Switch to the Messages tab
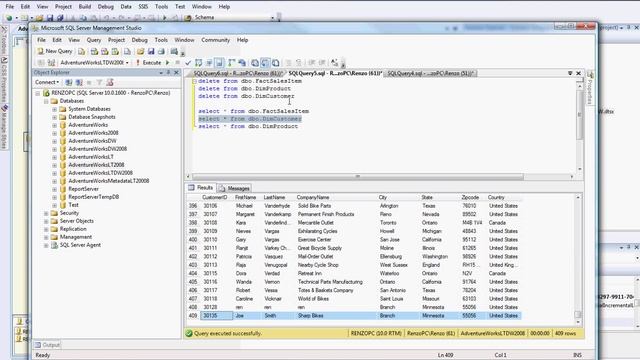Viewport: 640px width, 360px height. [x=234, y=188]
